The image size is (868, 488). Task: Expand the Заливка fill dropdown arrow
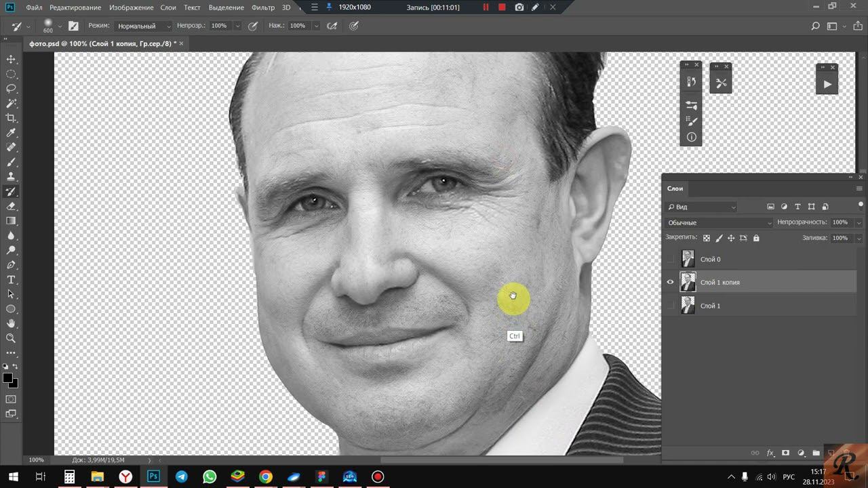[859, 238]
